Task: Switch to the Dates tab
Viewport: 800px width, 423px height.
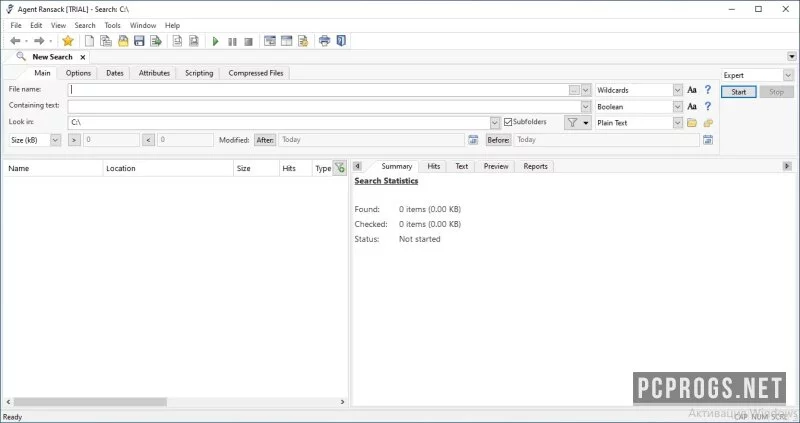Action: pyautogui.click(x=115, y=73)
